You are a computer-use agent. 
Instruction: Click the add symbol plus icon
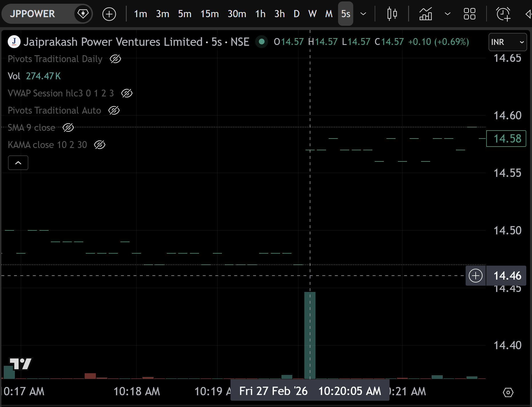point(109,14)
